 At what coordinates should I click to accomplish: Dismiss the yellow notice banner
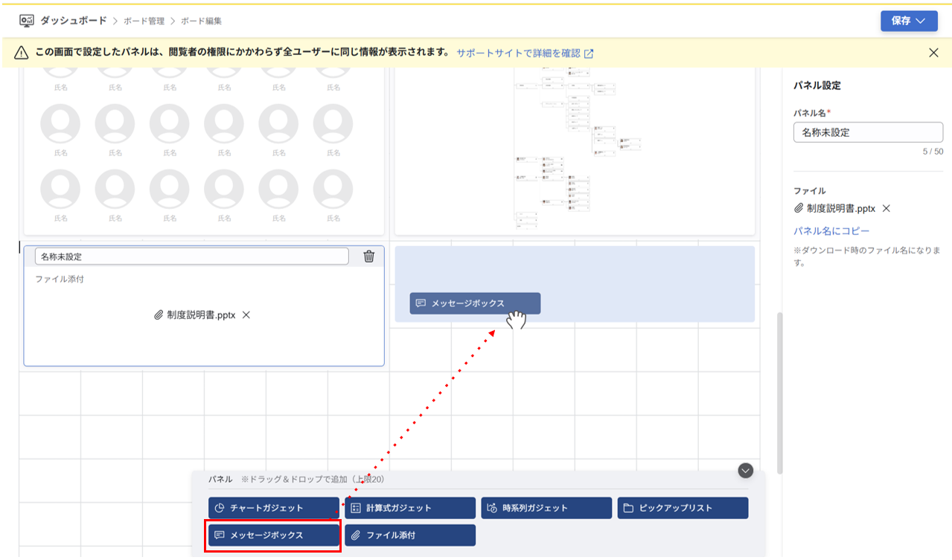(934, 52)
